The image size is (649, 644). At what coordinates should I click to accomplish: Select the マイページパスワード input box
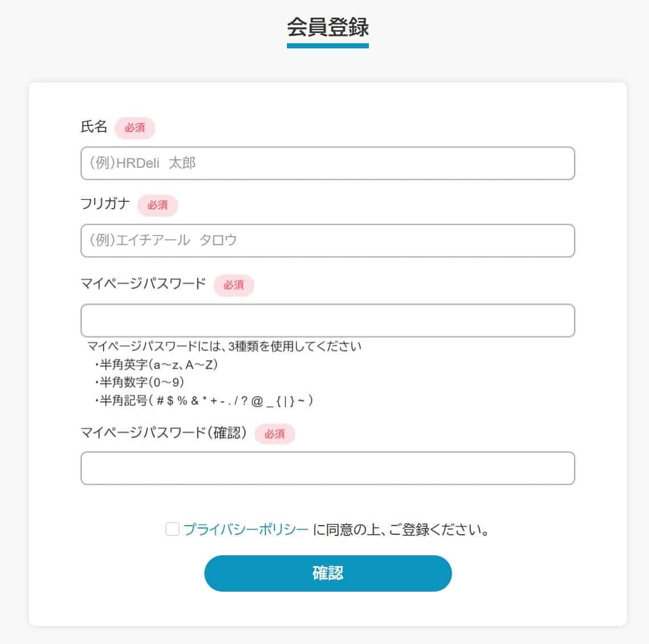click(x=327, y=320)
